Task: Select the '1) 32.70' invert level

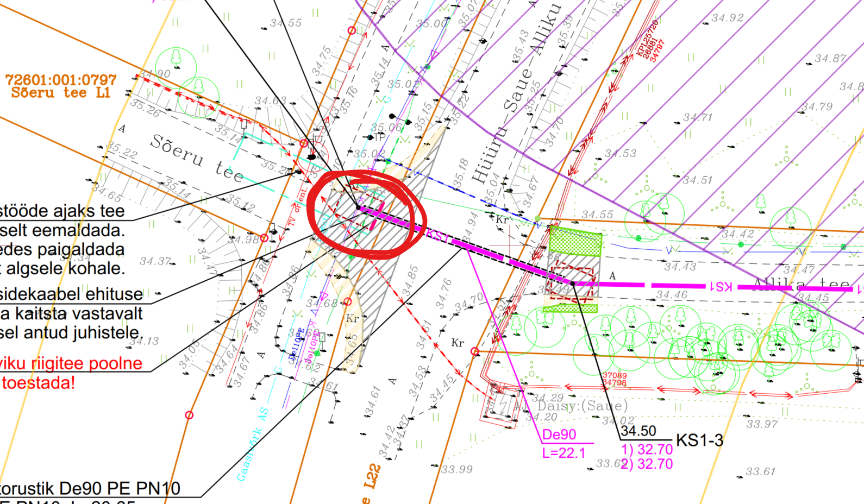Action: (x=647, y=450)
